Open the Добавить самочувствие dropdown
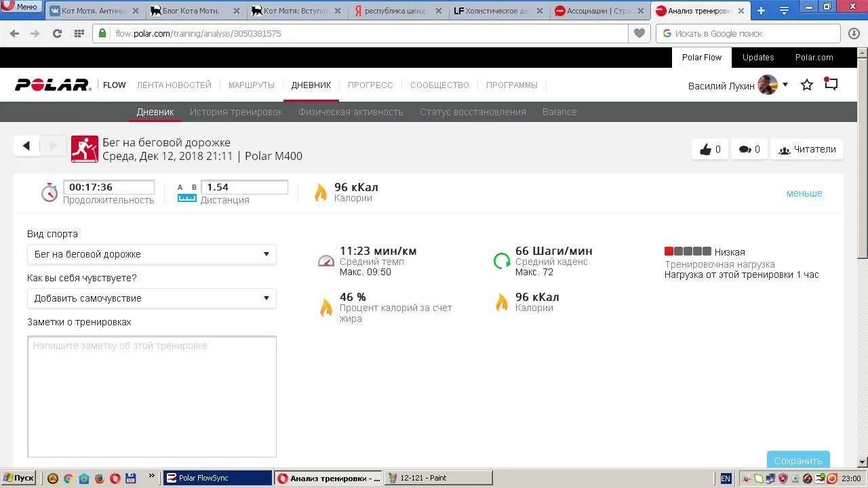 tap(151, 298)
